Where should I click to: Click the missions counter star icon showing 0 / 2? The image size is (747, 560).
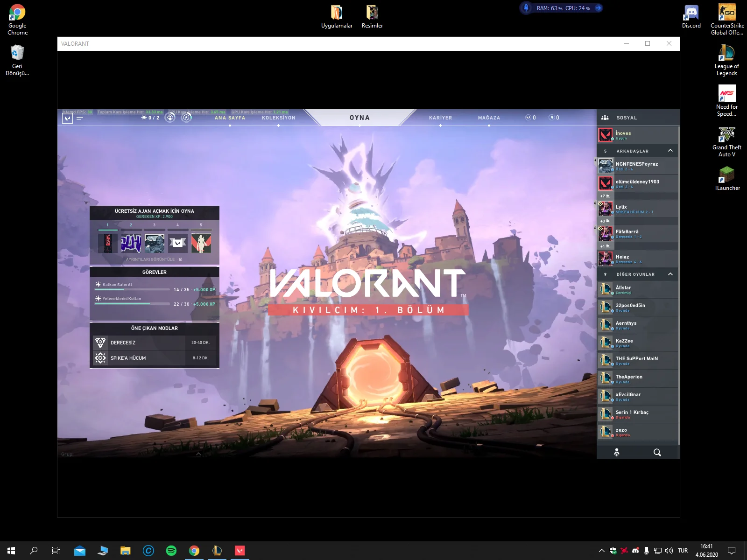point(144,118)
